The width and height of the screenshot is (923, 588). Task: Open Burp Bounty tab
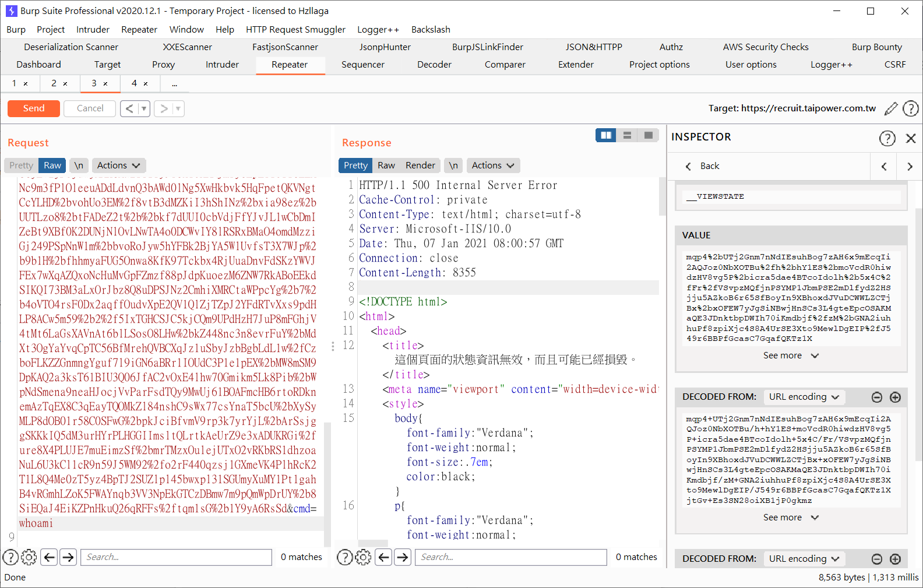pos(876,47)
